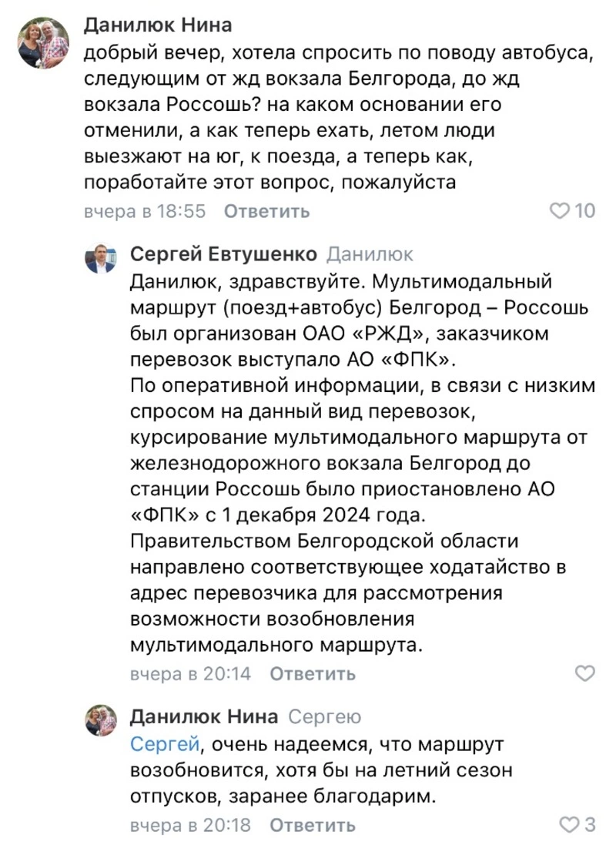Select the first comment's text about автобус
The width and height of the screenshot is (616, 845).
[340, 118]
